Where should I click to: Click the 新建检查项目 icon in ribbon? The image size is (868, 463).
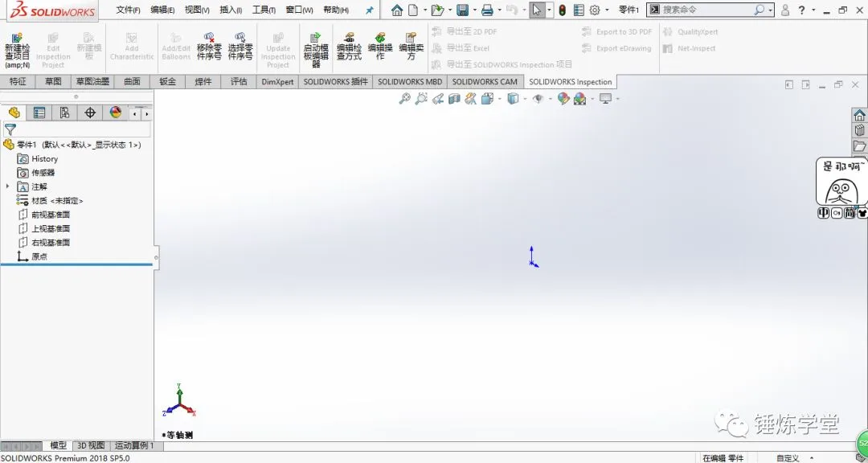[17, 38]
